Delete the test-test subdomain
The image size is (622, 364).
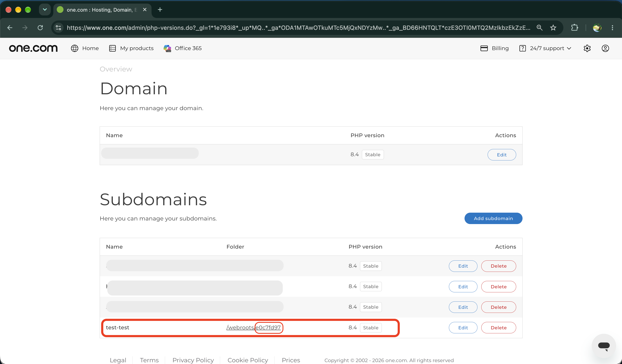tap(498, 328)
